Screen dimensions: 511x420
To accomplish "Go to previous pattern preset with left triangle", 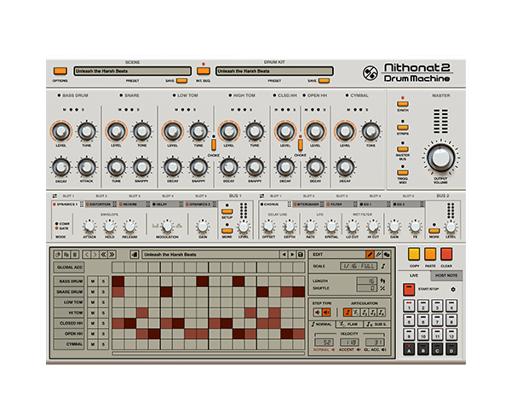I will [284, 255].
